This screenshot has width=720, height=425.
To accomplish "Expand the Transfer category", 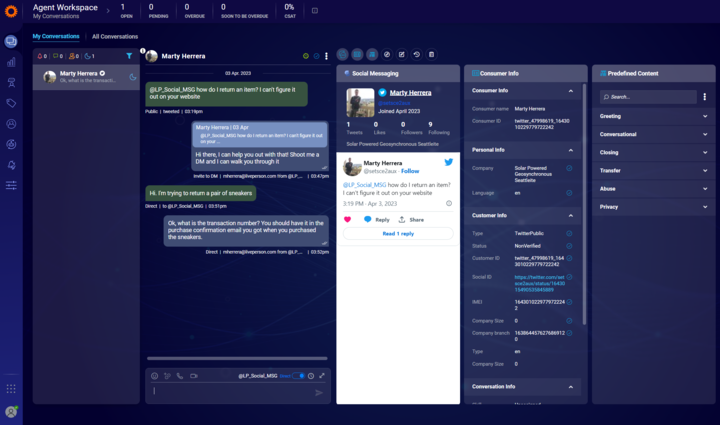I will [x=653, y=171].
